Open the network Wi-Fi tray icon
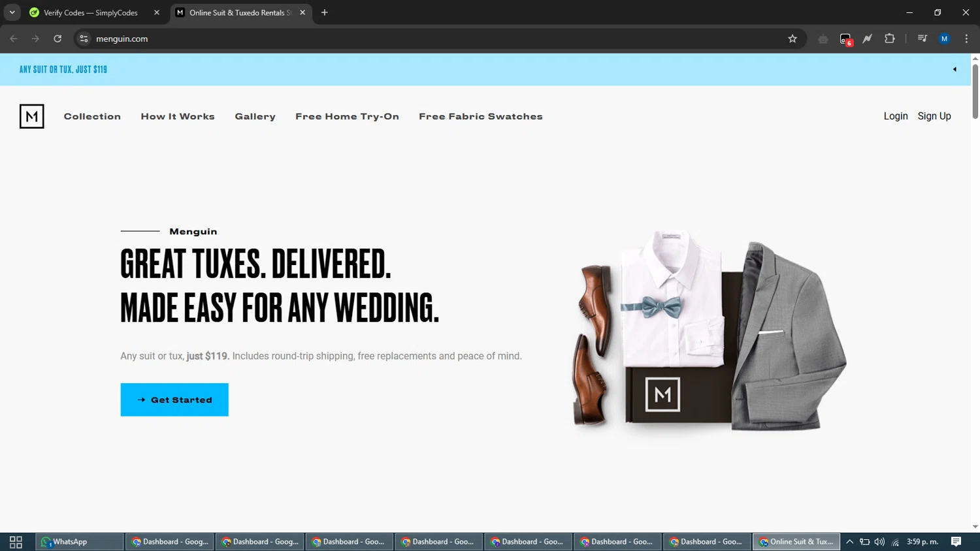 coord(895,542)
